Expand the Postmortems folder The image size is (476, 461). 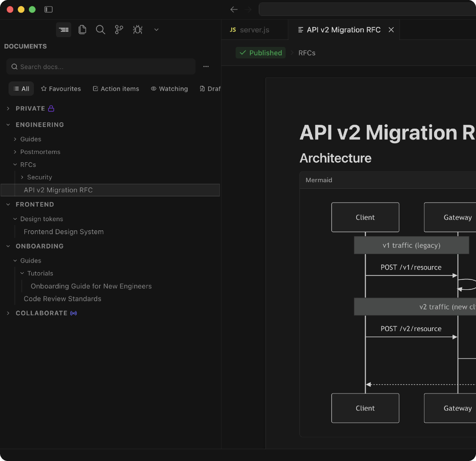click(15, 152)
